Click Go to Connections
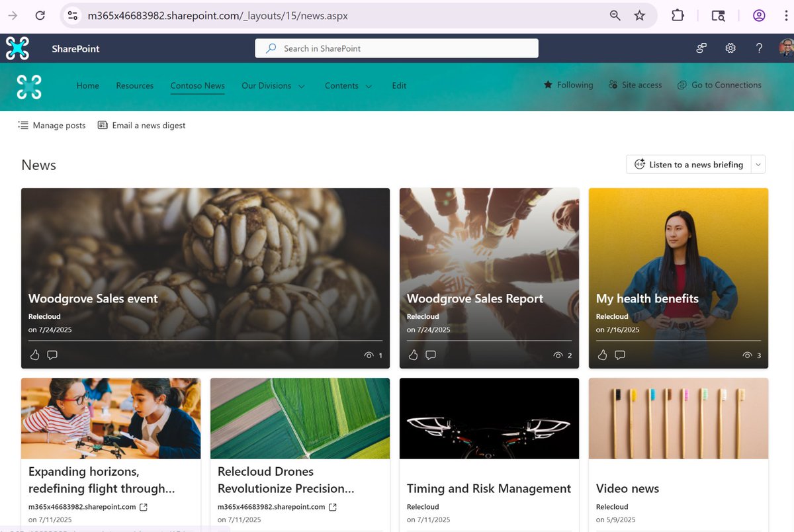This screenshot has width=794, height=532. click(x=719, y=85)
